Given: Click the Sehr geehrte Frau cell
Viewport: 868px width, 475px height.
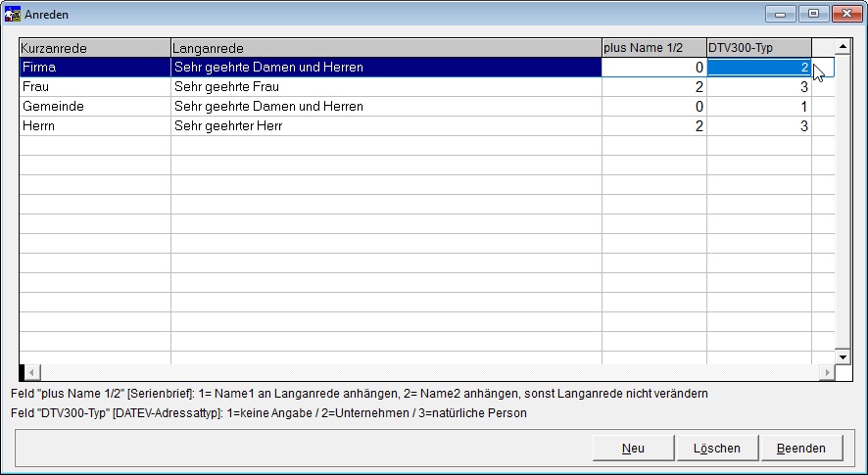Looking at the screenshot, I should 386,87.
